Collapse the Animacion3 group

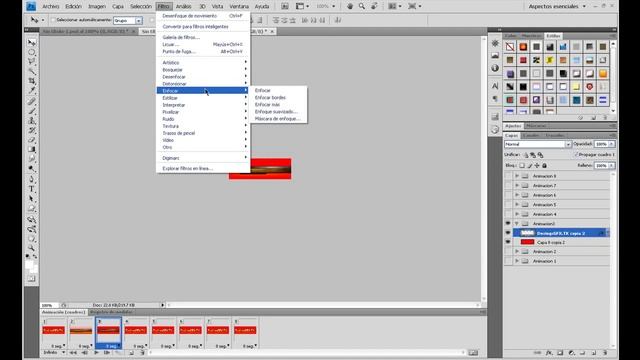coord(517,223)
